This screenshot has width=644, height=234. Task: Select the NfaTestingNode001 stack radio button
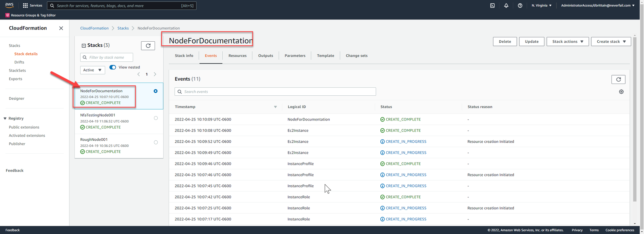pos(156,118)
